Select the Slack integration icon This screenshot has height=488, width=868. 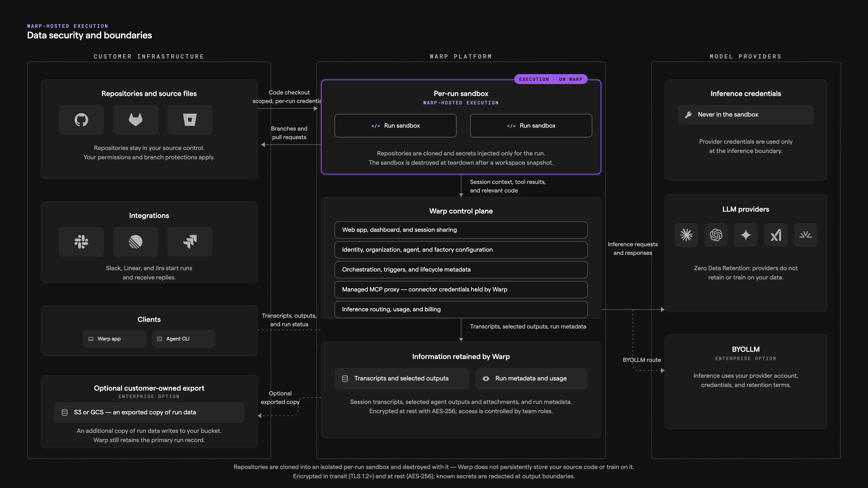point(81,242)
